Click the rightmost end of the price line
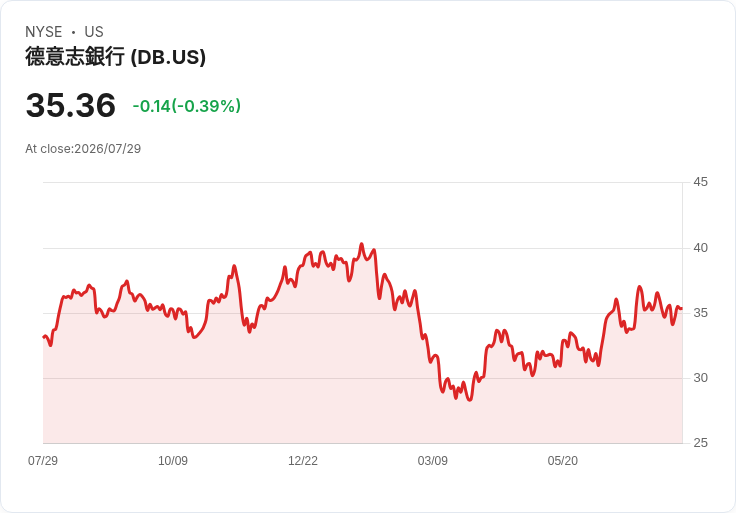 click(682, 308)
